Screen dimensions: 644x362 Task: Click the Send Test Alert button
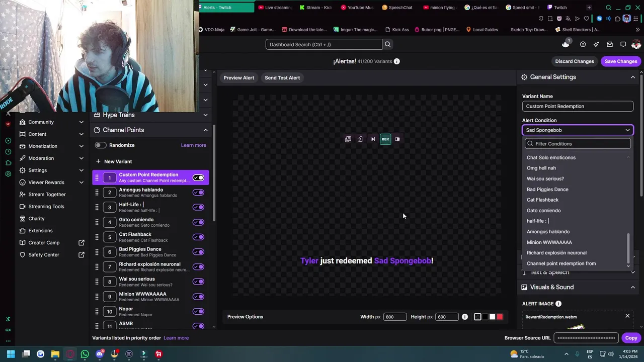(x=282, y=78)
